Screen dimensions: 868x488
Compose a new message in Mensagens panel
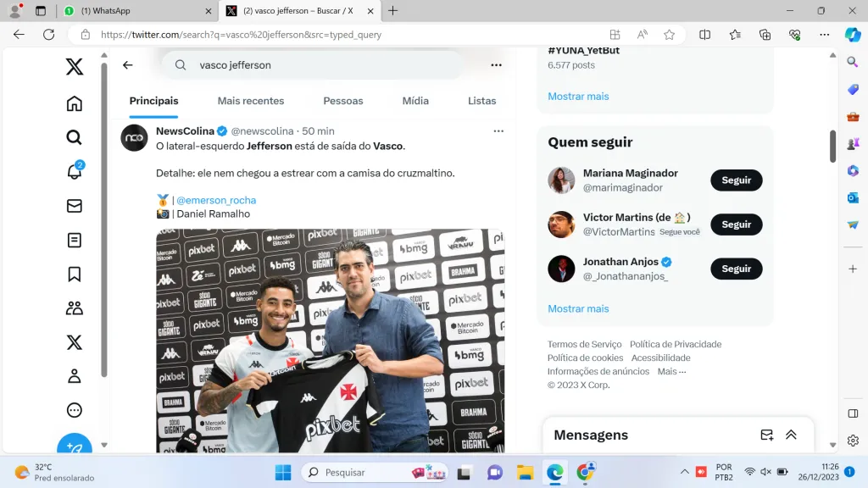(x=766, y=435)
